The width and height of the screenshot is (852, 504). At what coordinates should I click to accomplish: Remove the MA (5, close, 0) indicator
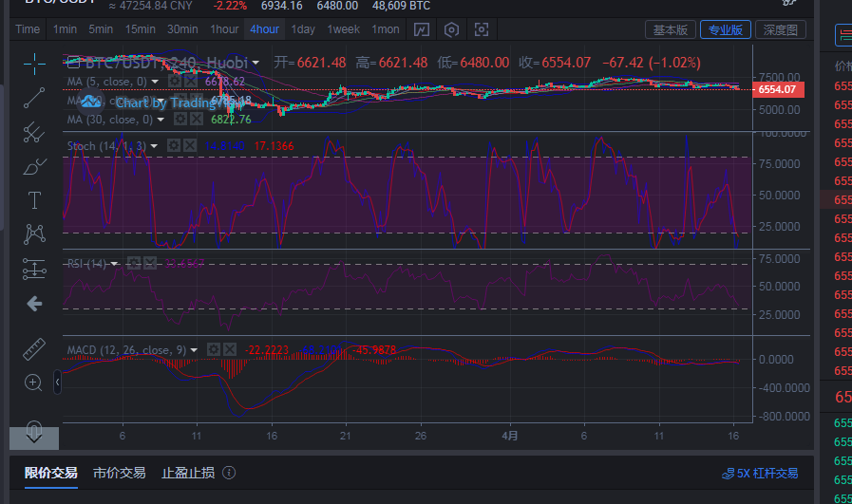190,82
